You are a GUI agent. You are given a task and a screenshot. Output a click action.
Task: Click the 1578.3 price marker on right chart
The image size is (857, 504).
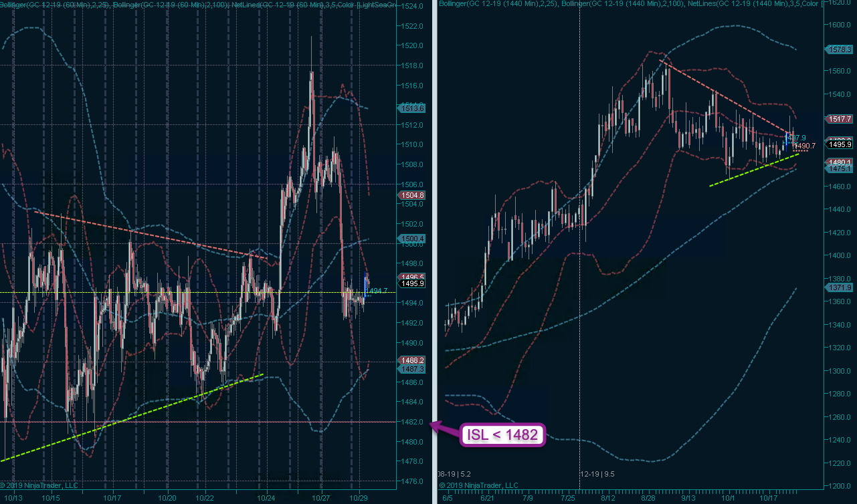click(840, 49)
